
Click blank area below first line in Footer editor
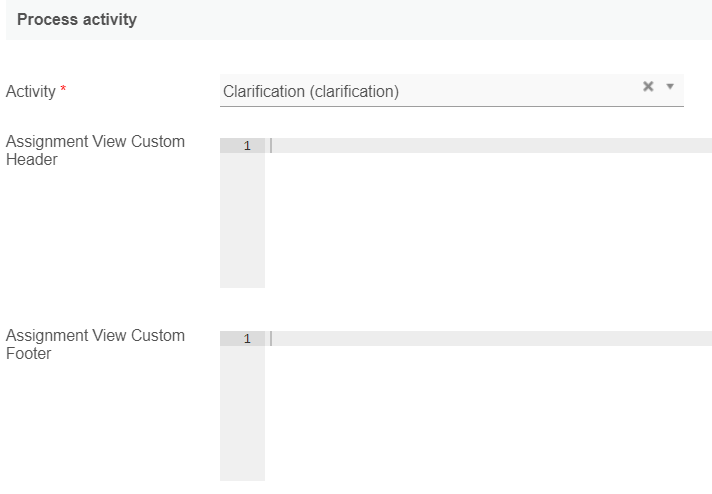pyautogui.click(x=488, y=413)
